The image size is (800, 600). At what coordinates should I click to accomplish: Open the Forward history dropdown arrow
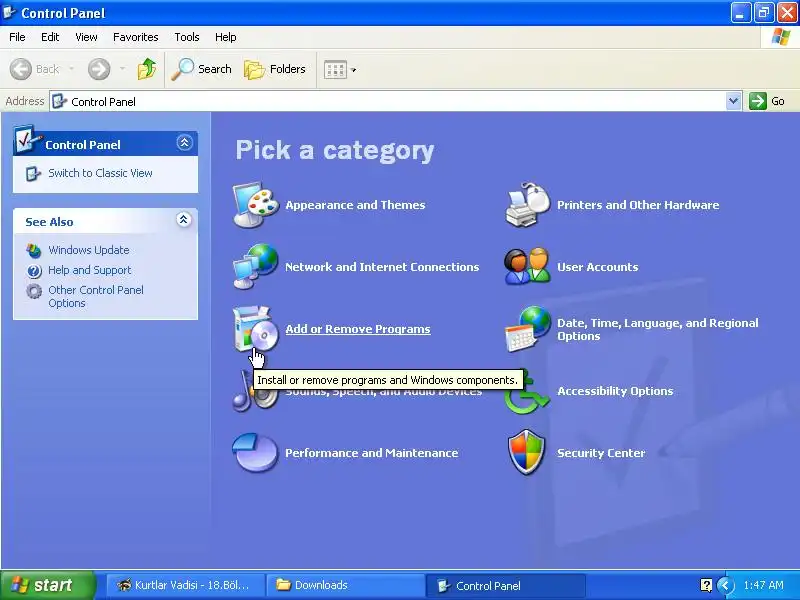click(x=122, y=69)
